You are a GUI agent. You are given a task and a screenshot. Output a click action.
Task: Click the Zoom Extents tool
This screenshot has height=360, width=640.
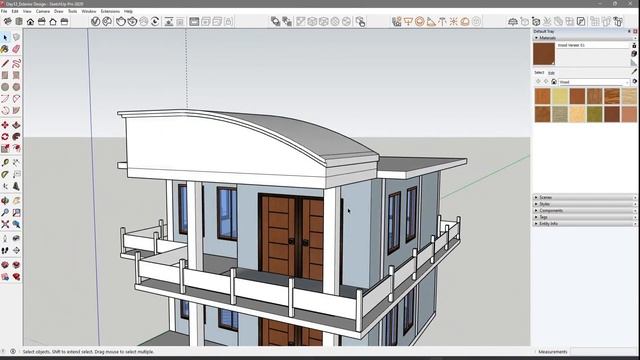(x=5, y=224)
